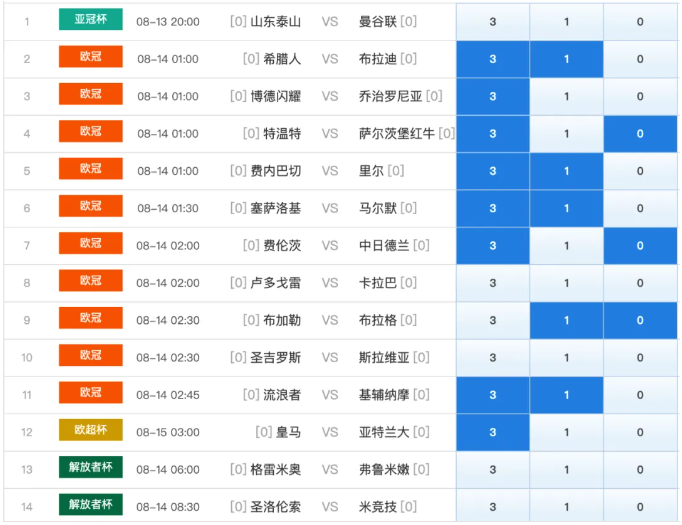
Task: Select result 0 for 山东泰山 vs 曼谷联
Action: (640, 21)
